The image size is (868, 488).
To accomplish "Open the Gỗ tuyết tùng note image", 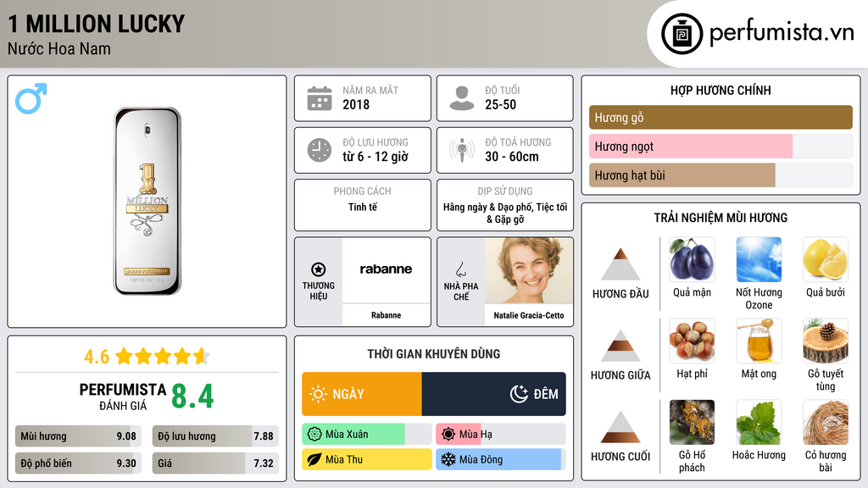I will click(826, 341).
